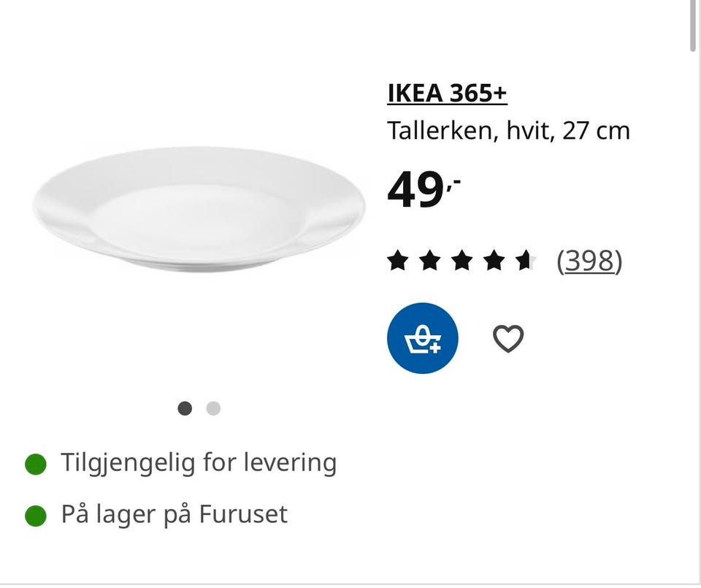This screenshot has height=588, width=701.
Task: Open the 398 customer reviews
Action: click(x=589, y=261)
